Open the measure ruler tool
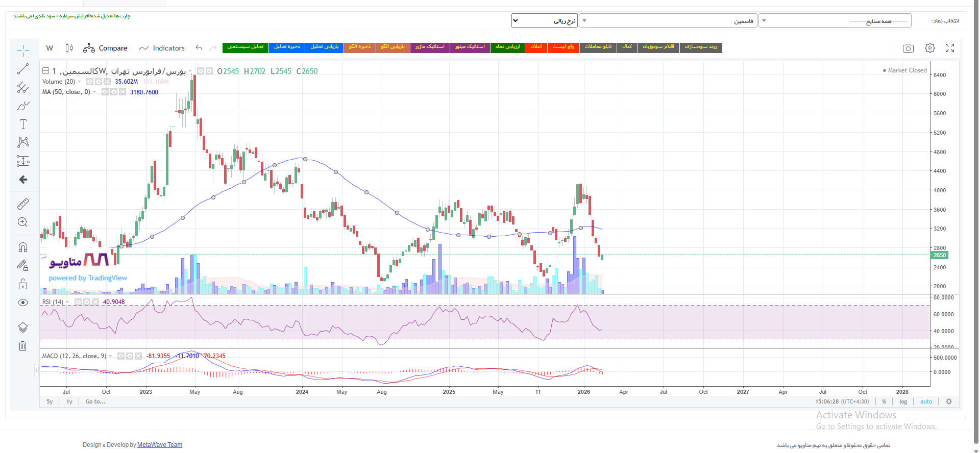 point(23,204)
